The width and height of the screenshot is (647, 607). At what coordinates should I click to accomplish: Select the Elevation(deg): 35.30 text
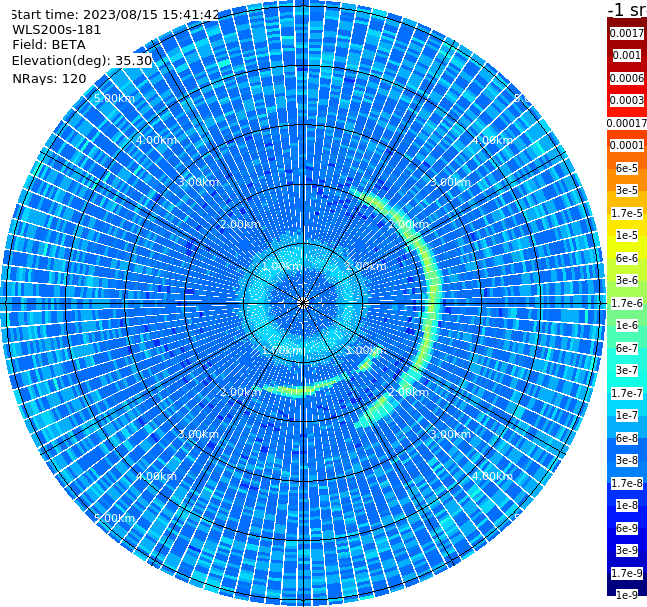click(x=82, y=61)
